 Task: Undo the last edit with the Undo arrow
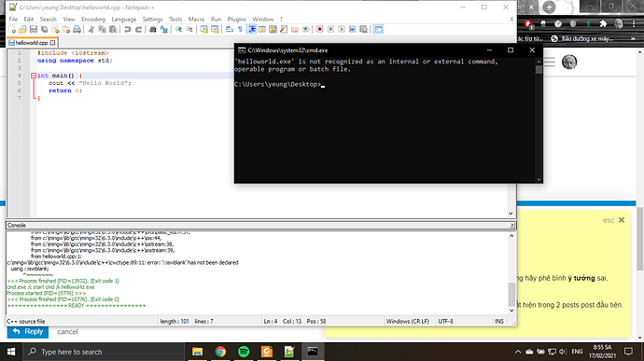click(x=127, y=30)
